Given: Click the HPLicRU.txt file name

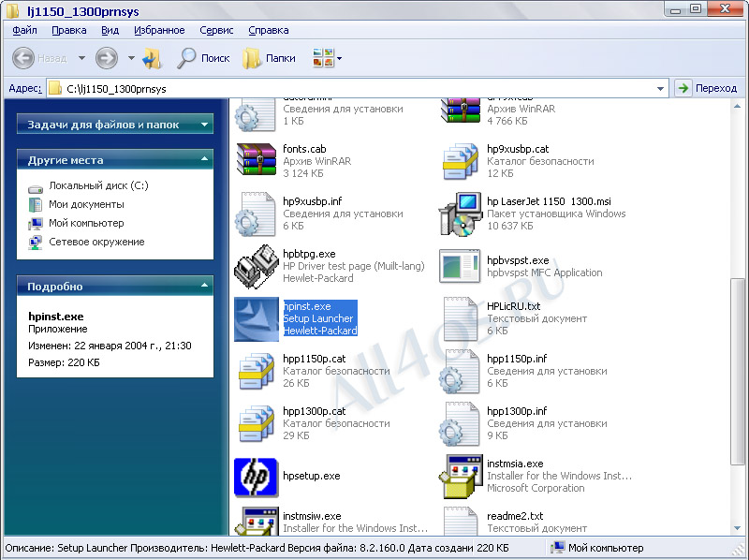Looking at the screenshot, I should 513,306.
